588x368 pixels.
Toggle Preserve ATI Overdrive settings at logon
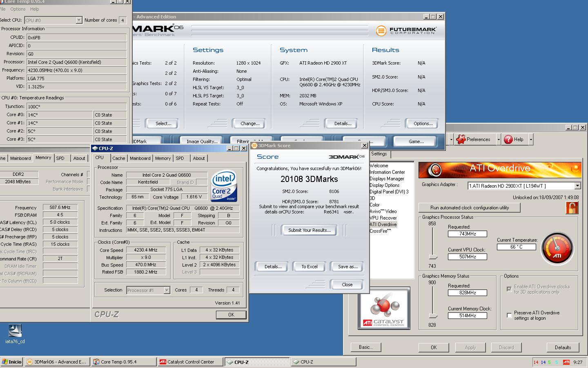509,315
